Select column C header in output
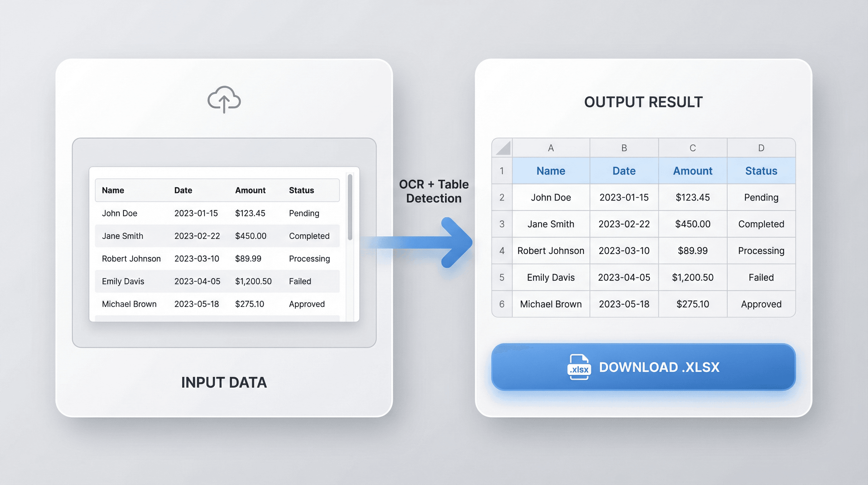 (692, 148)
